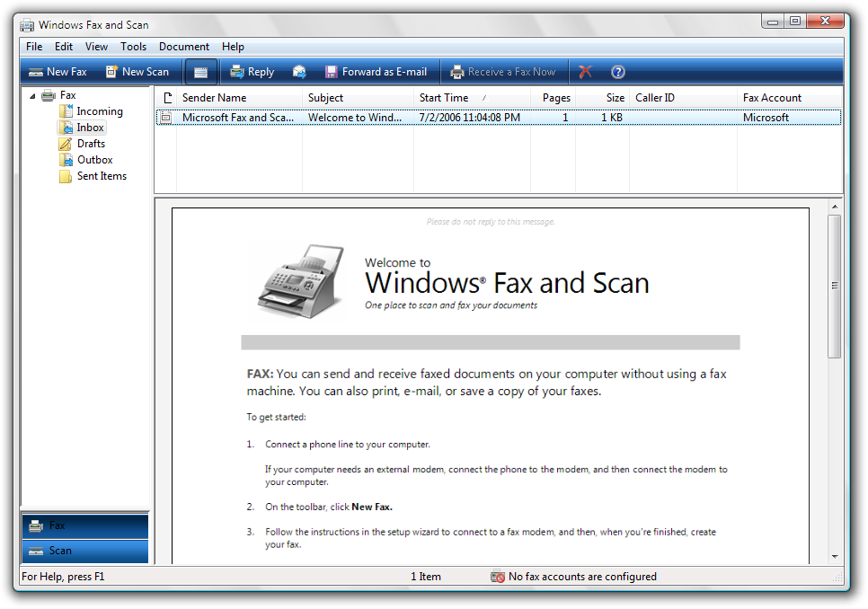Click the Reply toolbar button
The image size is (868, 609).
coord(252,72)
